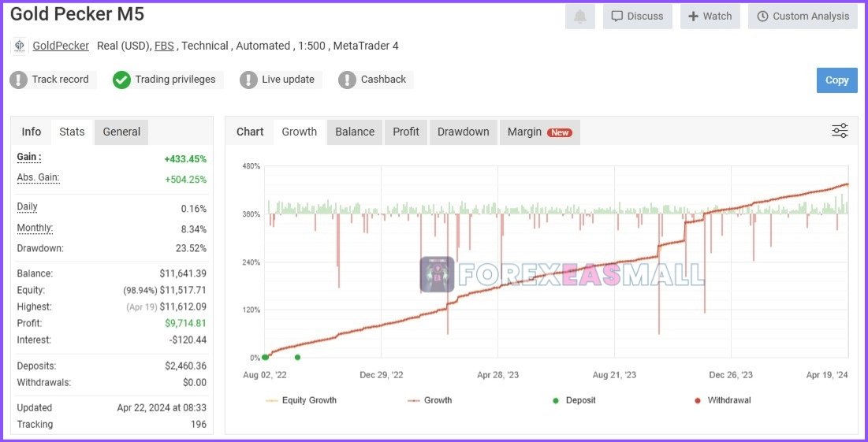Click the $11,641.39 balance value
The height and width of the screenshot is (442, 868).
tap(183, 274)
